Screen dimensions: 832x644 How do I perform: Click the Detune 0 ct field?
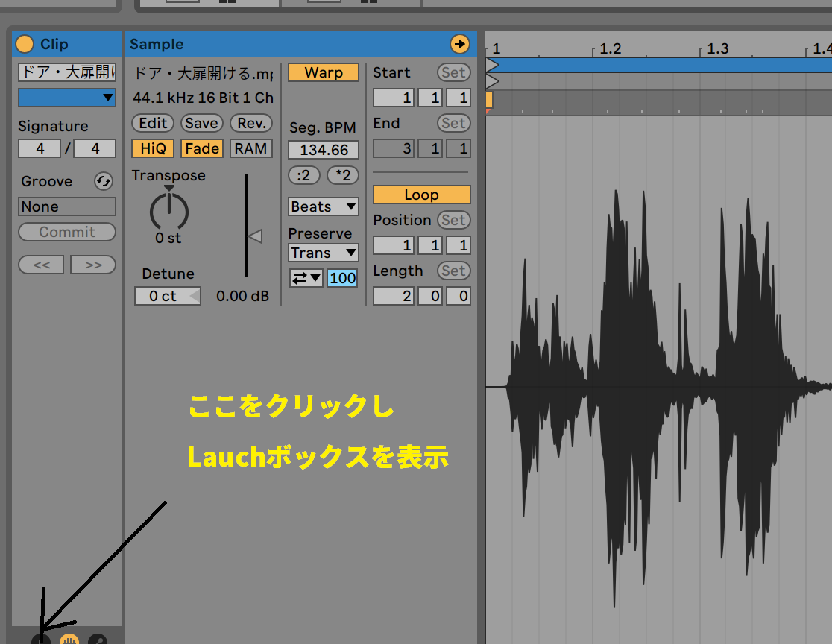(168, 296)
